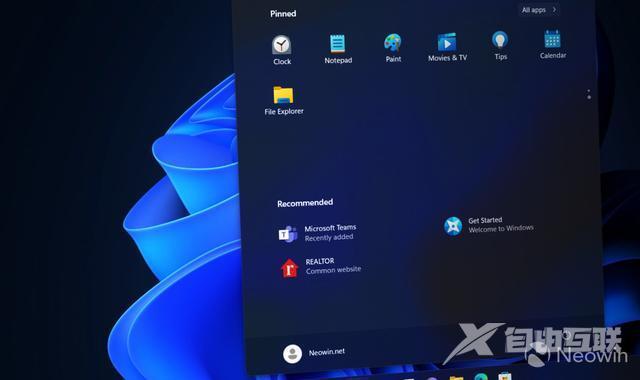Viewport: 640px width, 380px height.
Task: Open the Tips app
Action: pos(500,46)
